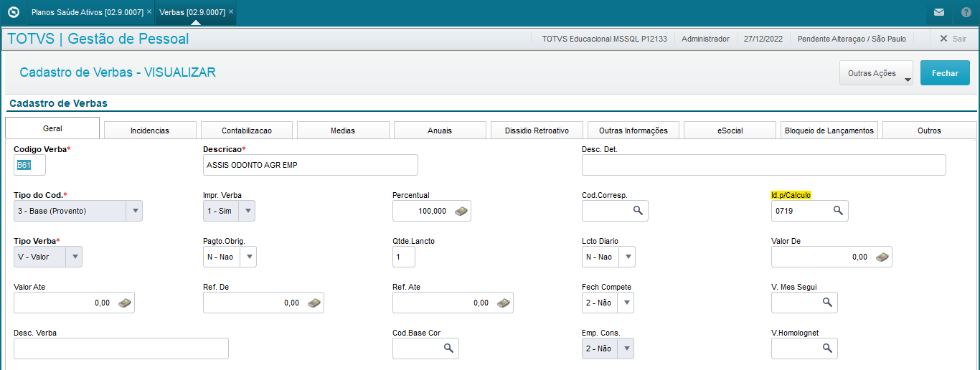
Task: Activate the Verbas window tab
Action: point(192,12)
